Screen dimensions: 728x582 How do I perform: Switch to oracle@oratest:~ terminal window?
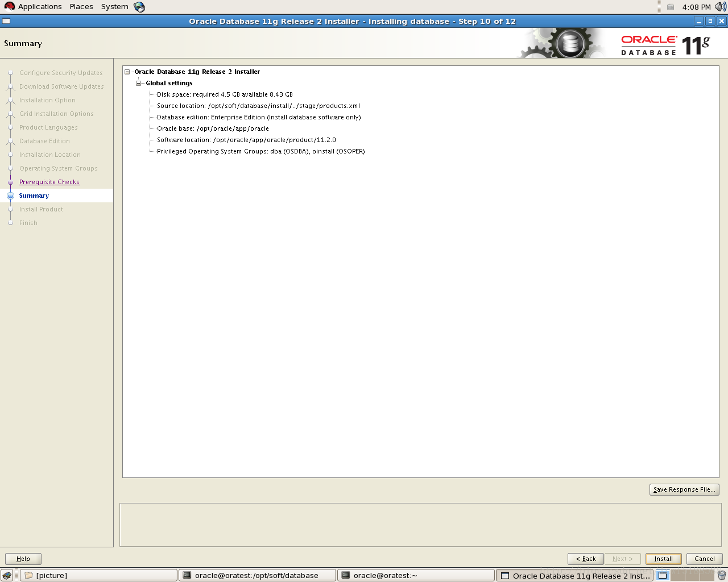(x=416, y=575)
